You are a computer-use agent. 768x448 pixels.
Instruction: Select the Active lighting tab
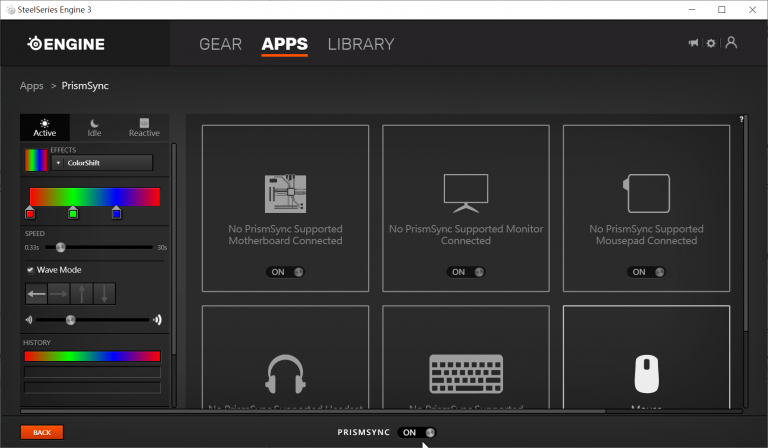[x=45, y=127]
